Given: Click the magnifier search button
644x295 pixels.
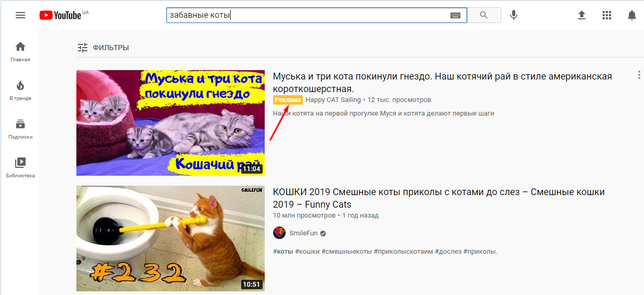Looking at the screenshot, I should coord(484,15).
